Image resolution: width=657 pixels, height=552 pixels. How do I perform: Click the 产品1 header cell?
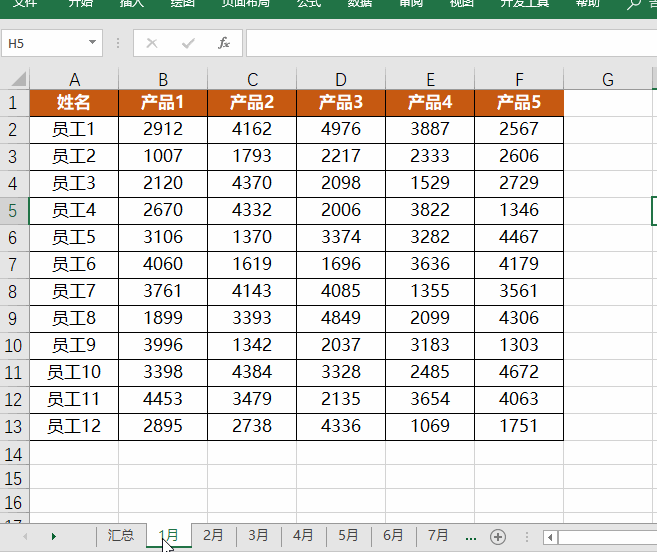tap(163, 103)
